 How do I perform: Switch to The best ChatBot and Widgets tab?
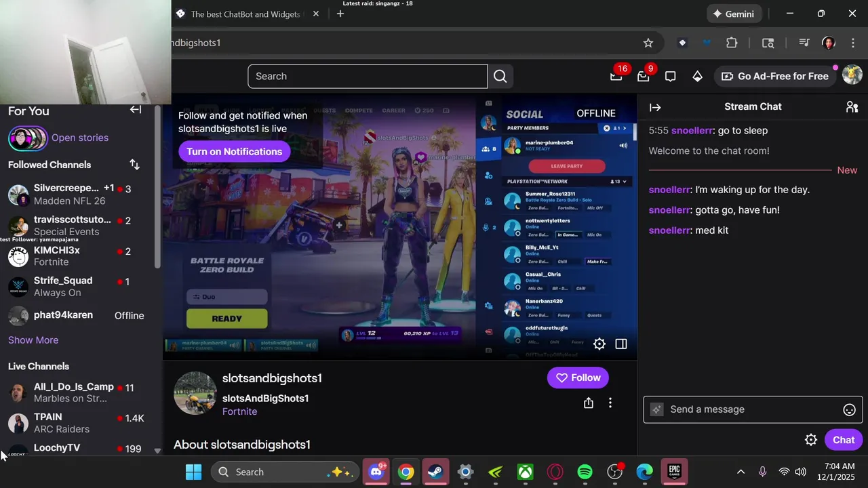click(x=244, y=14)
